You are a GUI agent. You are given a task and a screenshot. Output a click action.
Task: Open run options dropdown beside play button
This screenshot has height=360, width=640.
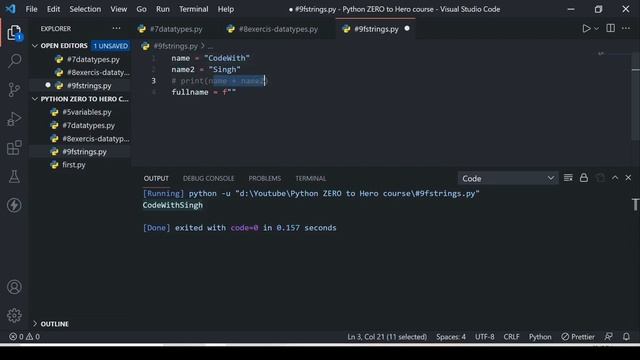click(596, 29)
